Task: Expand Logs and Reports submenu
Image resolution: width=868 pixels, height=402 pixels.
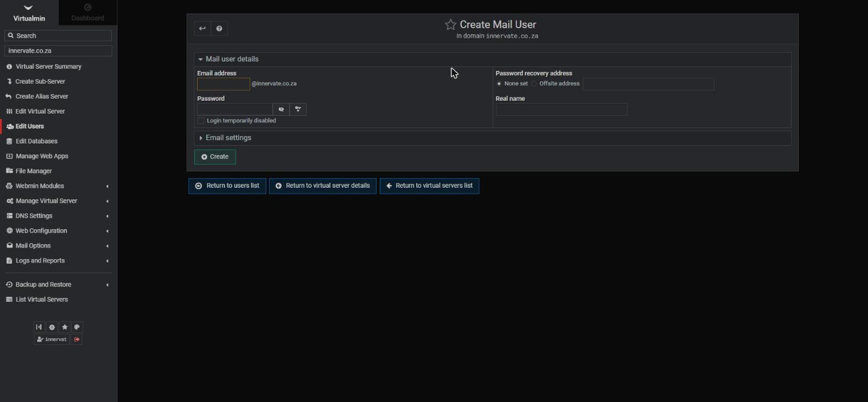Action: tap(58, 261)
